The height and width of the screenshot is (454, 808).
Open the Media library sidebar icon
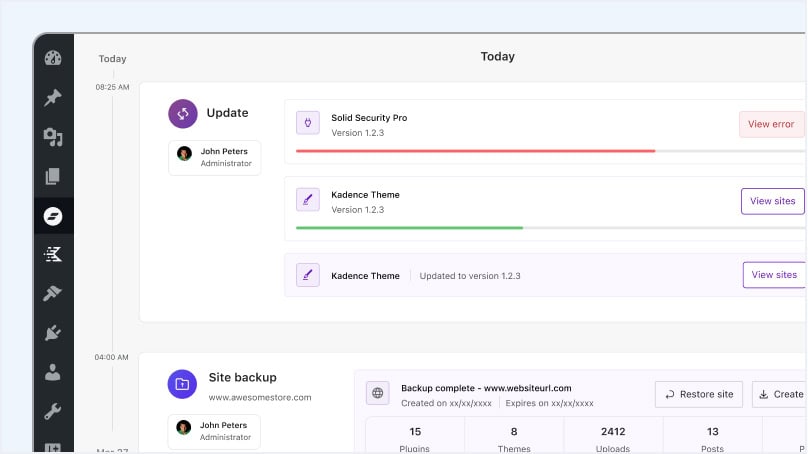53,137
